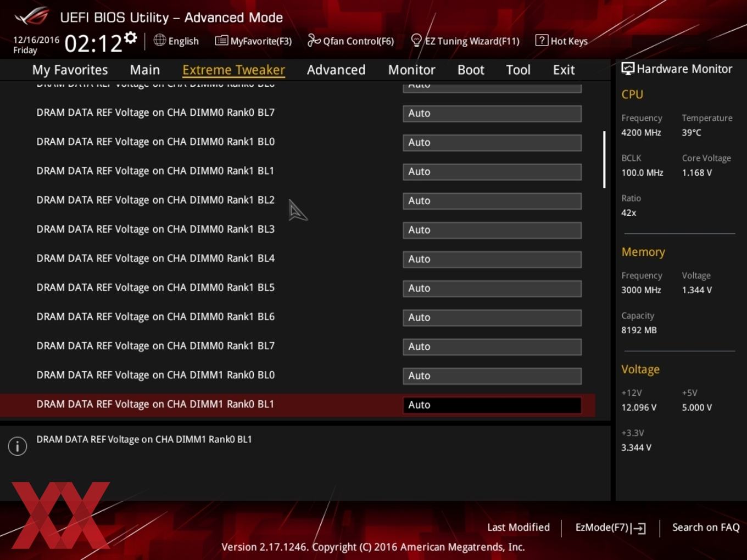Screen dimensions: 747x560
Task: Click CPU temperature value 39°C
Action: point(692,132)
